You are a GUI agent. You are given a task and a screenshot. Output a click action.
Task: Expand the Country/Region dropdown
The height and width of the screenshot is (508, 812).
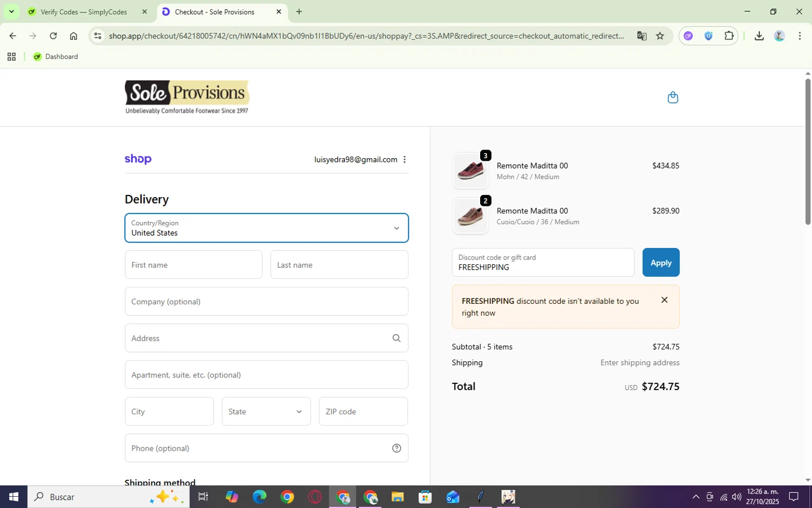point(266,228)
